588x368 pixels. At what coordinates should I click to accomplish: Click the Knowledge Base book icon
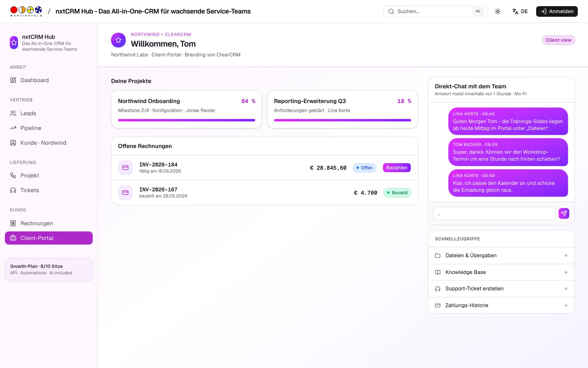click(x=438, y=272)
